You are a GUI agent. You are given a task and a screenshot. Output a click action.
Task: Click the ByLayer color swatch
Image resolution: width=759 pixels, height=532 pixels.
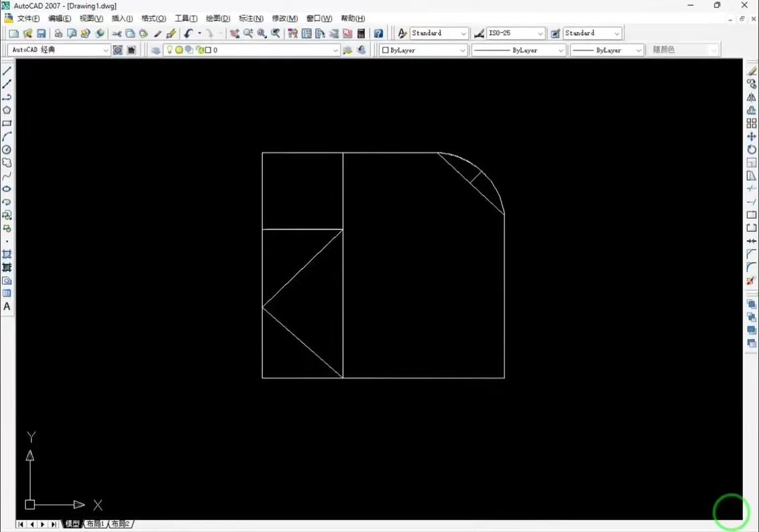385,50
